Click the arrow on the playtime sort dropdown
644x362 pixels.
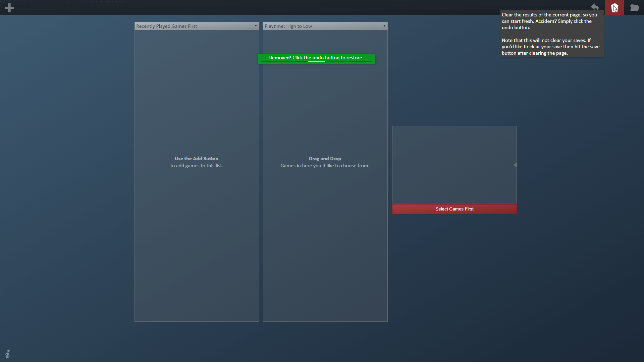384,26
